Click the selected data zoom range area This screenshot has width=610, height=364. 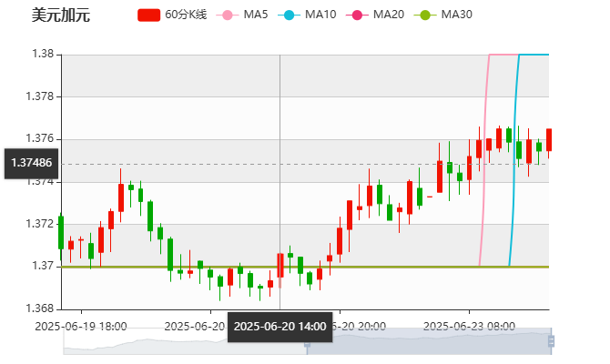point(429,341)
